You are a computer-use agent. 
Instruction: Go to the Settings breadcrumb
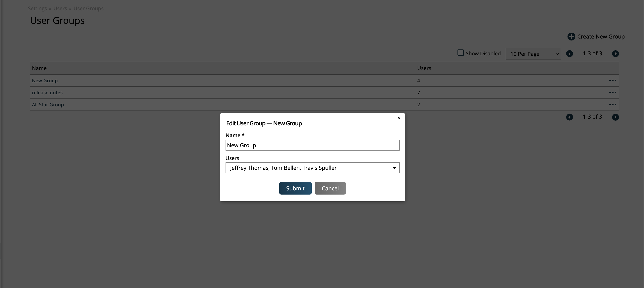[x=37, y=9]
